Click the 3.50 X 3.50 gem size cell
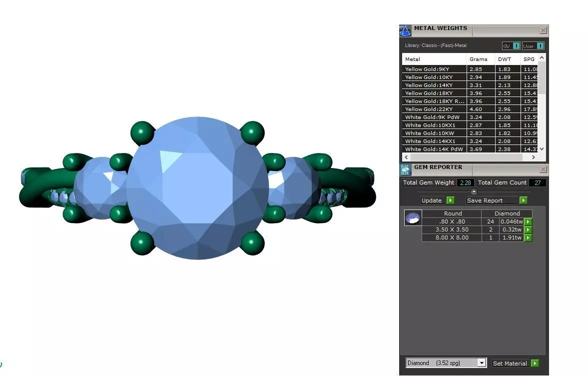 (452, 229)
